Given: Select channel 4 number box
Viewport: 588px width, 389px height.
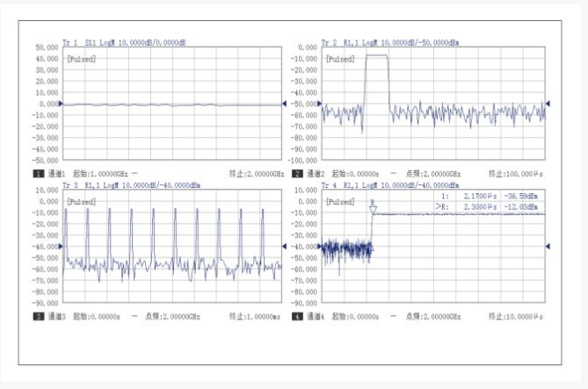Looking at the screenshot, I should pos(297,317).
